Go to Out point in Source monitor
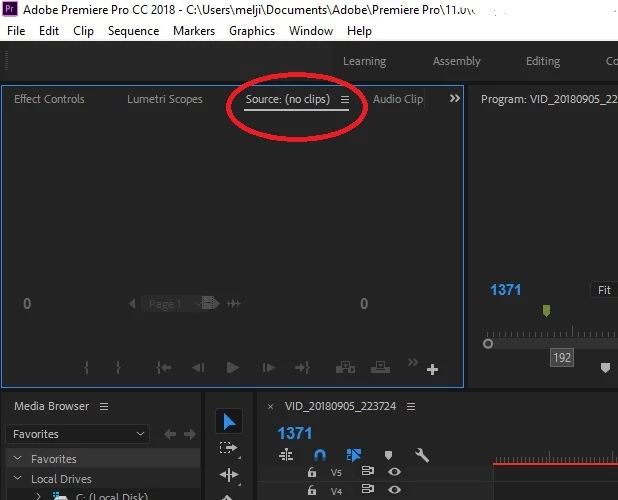The height and width of the screenshot is (500, 618). point(302,368)
